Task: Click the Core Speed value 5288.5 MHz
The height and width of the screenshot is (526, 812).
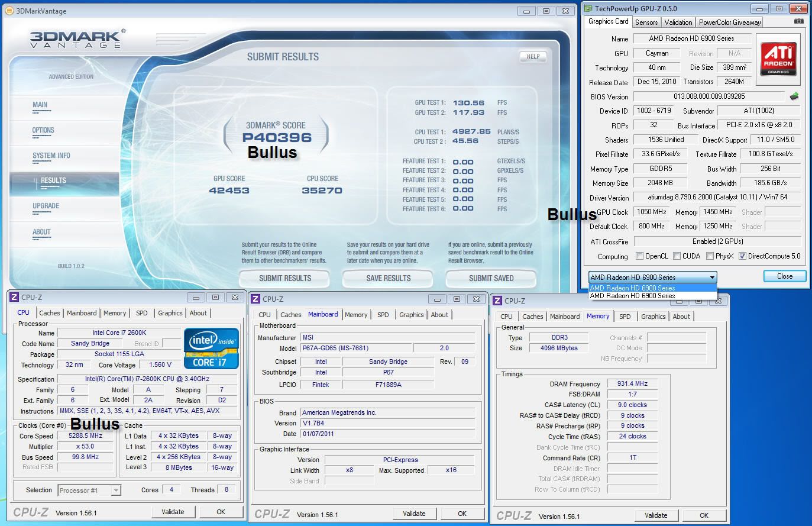Action: click(85, 435)
